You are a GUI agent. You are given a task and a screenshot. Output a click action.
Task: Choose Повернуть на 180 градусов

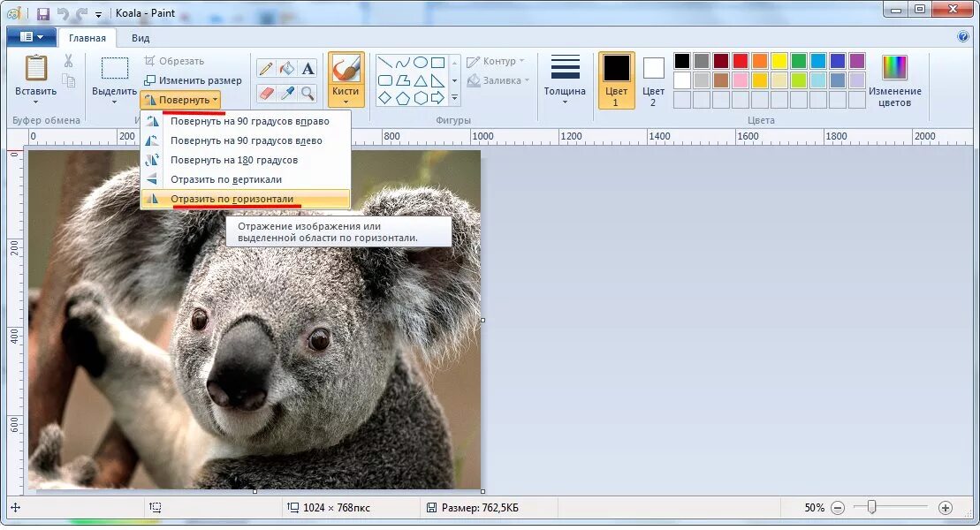click(245, 160)
